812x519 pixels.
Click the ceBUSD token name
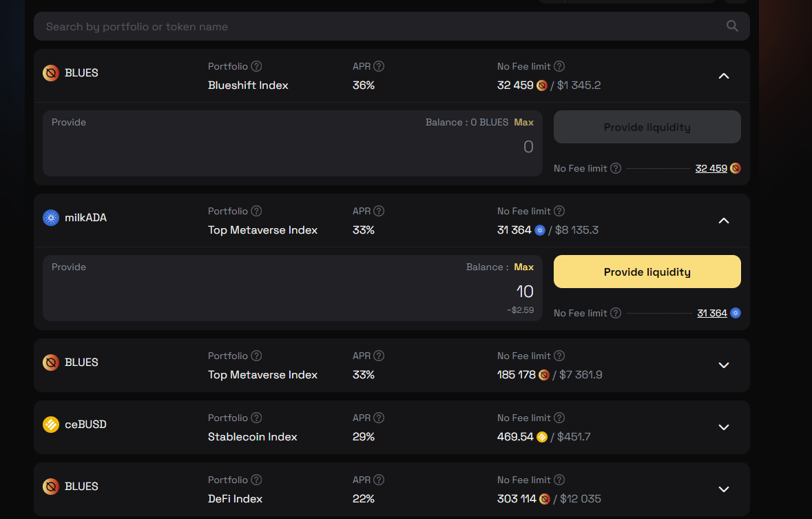click(85, 425)
